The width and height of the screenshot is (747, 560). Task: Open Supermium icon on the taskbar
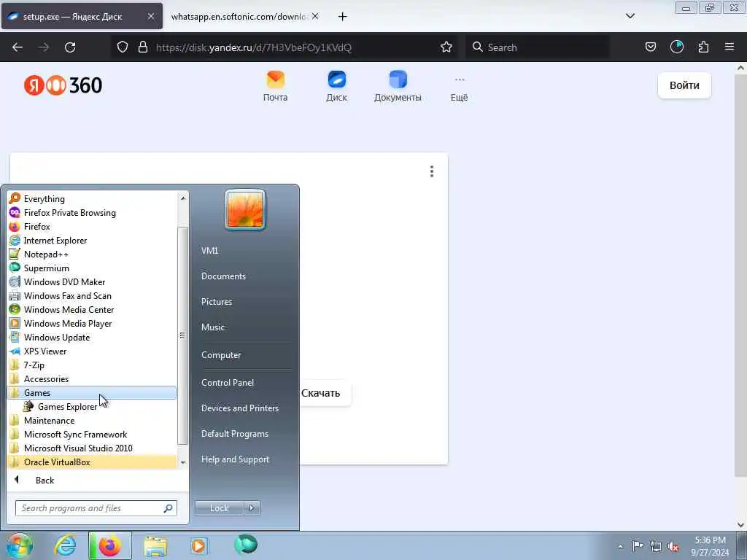246,545
